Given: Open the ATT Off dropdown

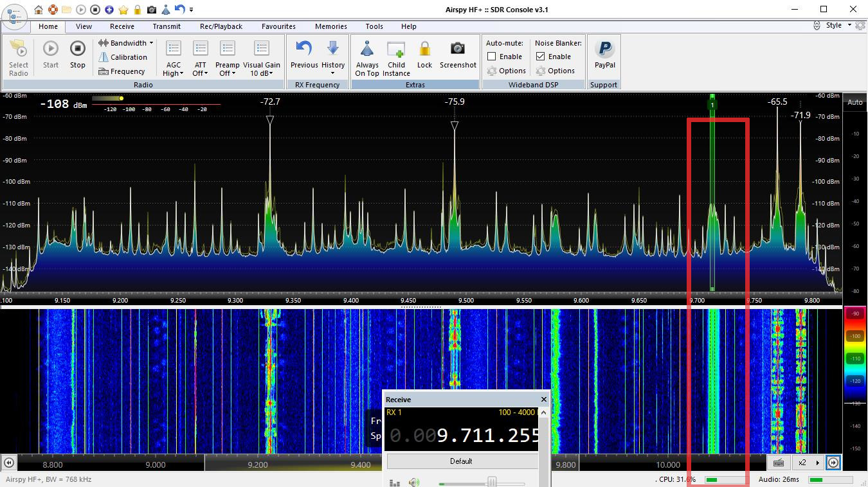Looking at the screenshot, I should (x=201, y=58).
